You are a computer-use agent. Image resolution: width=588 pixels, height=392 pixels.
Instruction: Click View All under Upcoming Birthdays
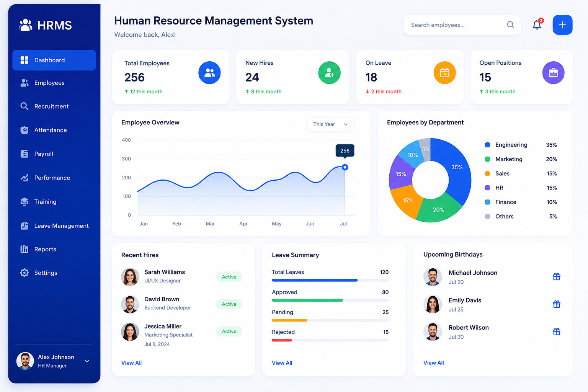point(434,363)
